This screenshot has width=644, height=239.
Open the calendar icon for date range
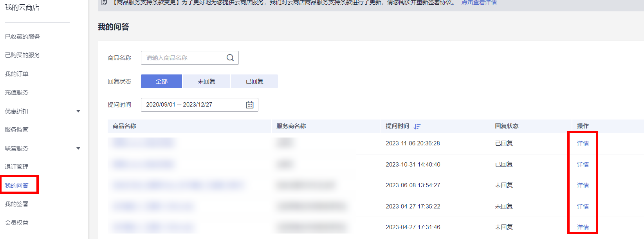[x=250, y=105]
